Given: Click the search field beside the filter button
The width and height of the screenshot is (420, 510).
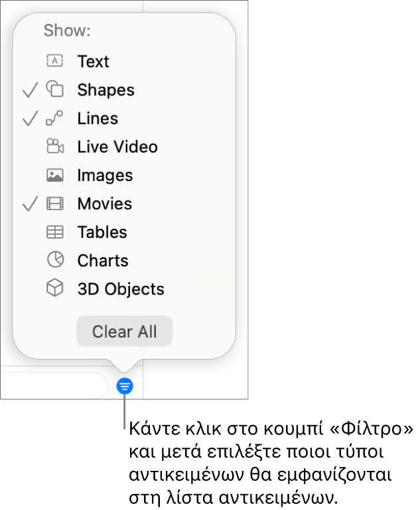Looking at the screenshot, I should (x=53, y=385).
